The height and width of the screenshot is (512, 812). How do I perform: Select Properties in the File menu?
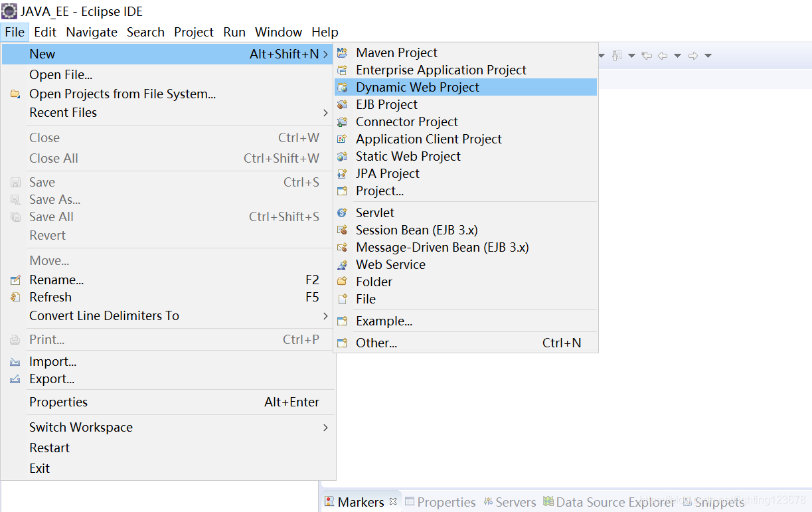point(168,402)
